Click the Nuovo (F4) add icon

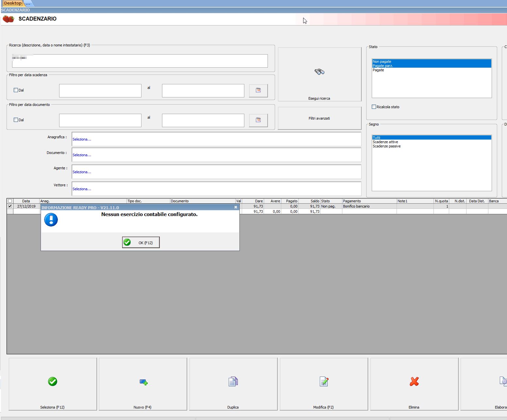(143, 382)
